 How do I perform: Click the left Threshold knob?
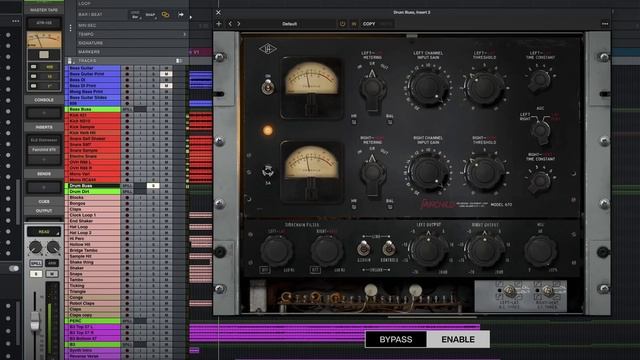point(484,87)
